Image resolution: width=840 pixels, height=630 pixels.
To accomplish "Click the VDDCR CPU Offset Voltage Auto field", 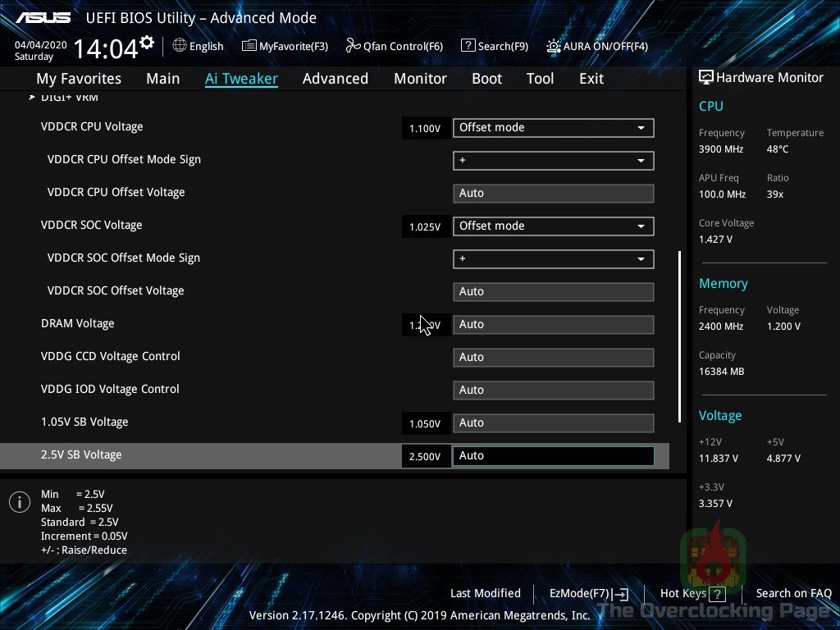I will pyautogui.click(x=553, y=194).
